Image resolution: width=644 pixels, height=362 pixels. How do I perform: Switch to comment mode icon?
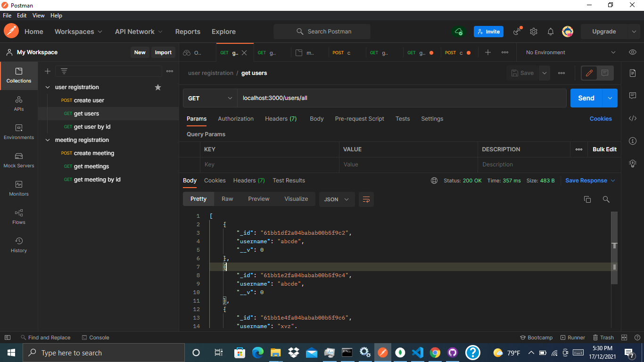click(605, 73)
